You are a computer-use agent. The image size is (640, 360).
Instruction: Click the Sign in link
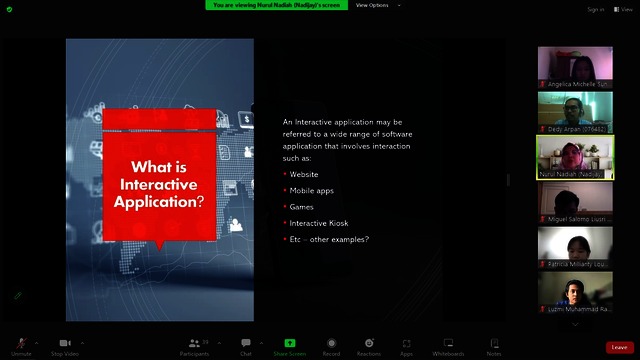coord(596,9)
